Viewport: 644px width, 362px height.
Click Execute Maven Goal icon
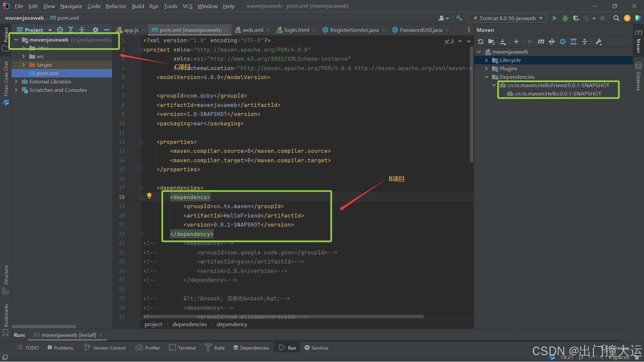[x=541, y=42]
